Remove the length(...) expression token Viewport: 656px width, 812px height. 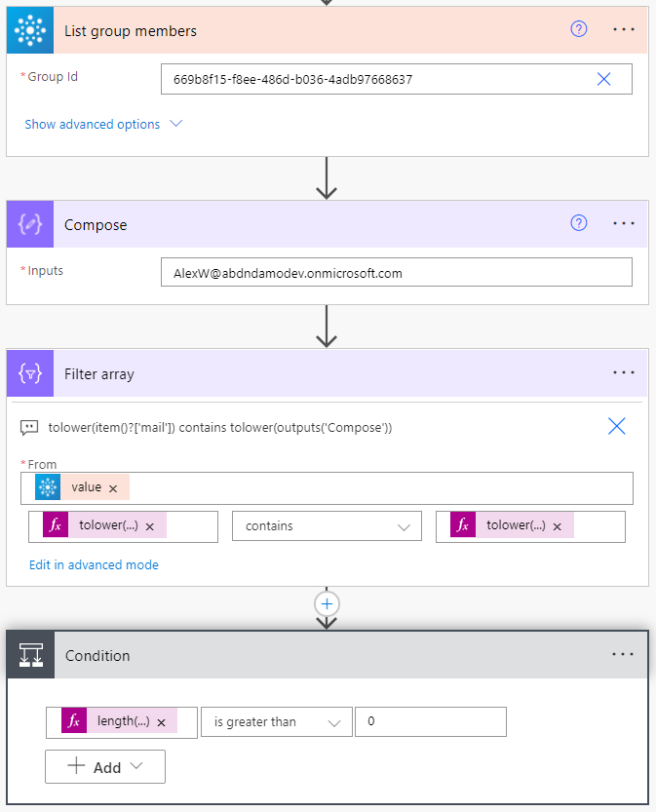pos(161,720)
